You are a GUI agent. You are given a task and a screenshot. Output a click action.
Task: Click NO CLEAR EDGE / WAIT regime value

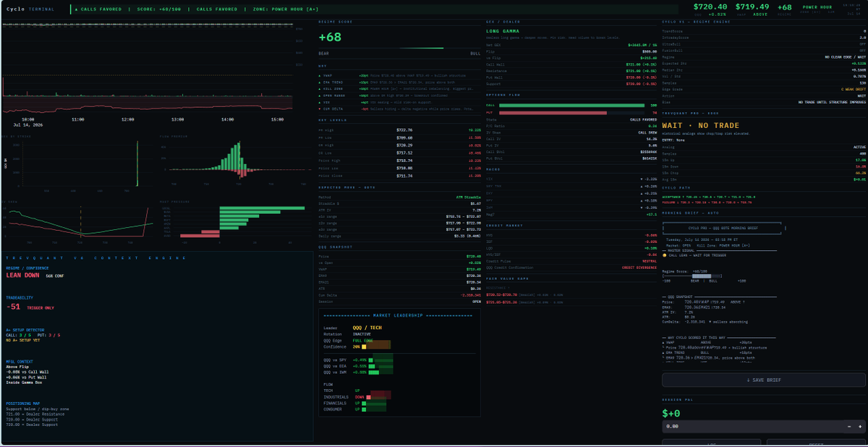(844, 56)
